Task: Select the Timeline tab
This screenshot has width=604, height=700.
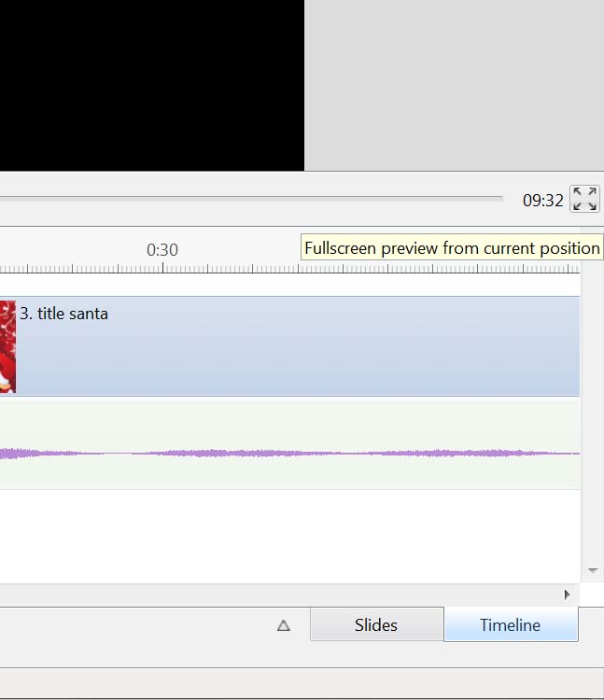Action: (511, 624)
